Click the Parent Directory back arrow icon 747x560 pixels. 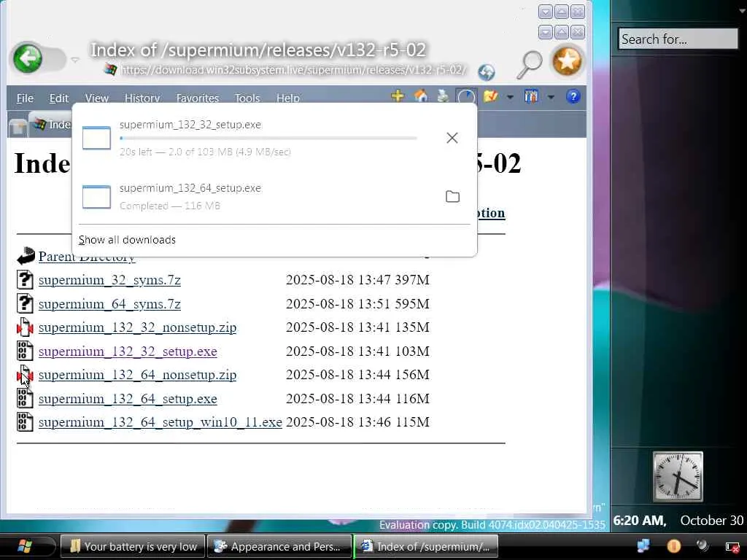(x=26, y=257)
